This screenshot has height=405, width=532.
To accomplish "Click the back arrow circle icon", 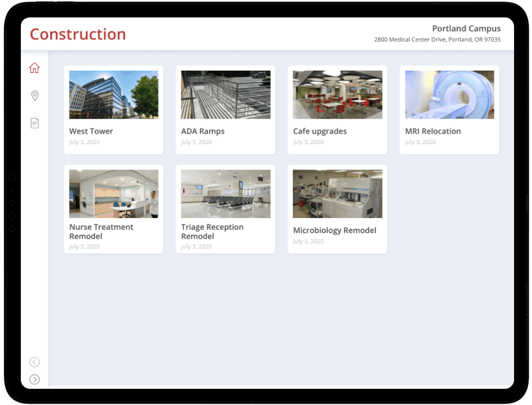I will (35, 362).
